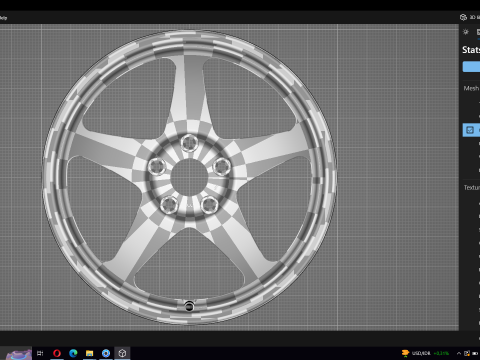The height and width of the screenshot is (360, 480).
Task: Open the Help menu
Action: pyautogui.click(x=3, y=18)
